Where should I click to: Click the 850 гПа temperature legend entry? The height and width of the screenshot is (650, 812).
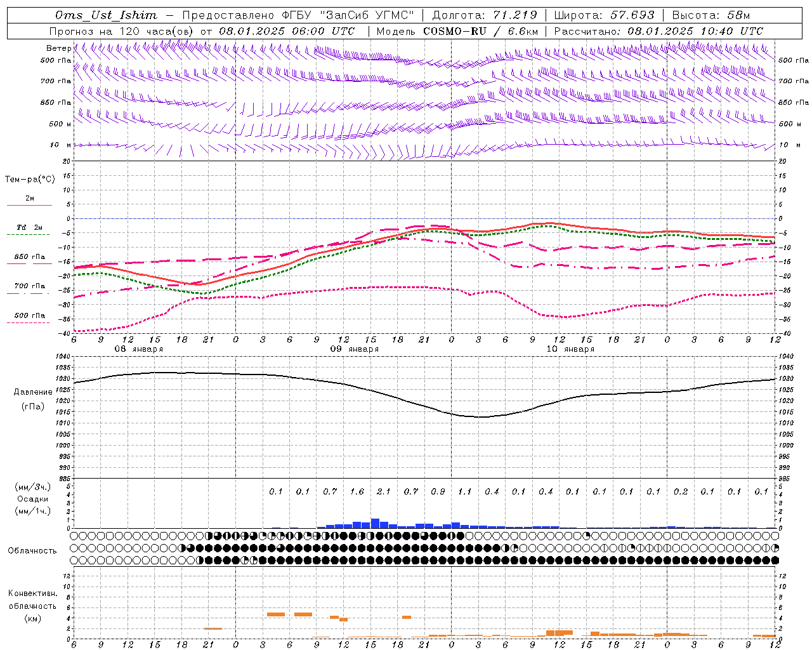click(x=29, y=257)
